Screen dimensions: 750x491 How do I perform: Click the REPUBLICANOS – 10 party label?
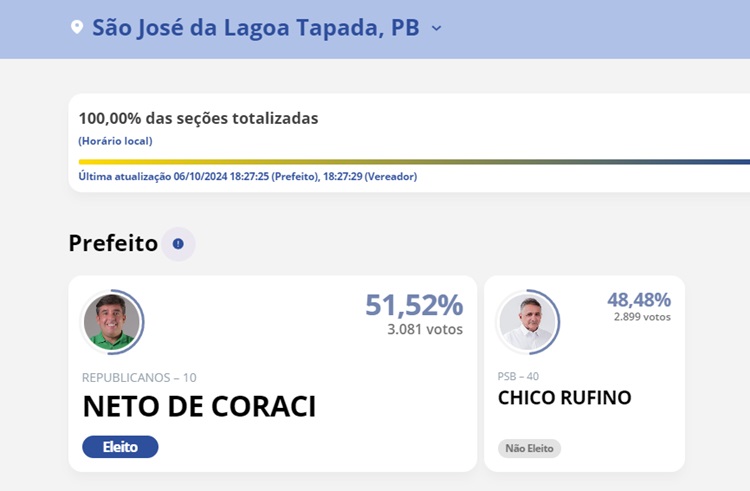point(139,377)
